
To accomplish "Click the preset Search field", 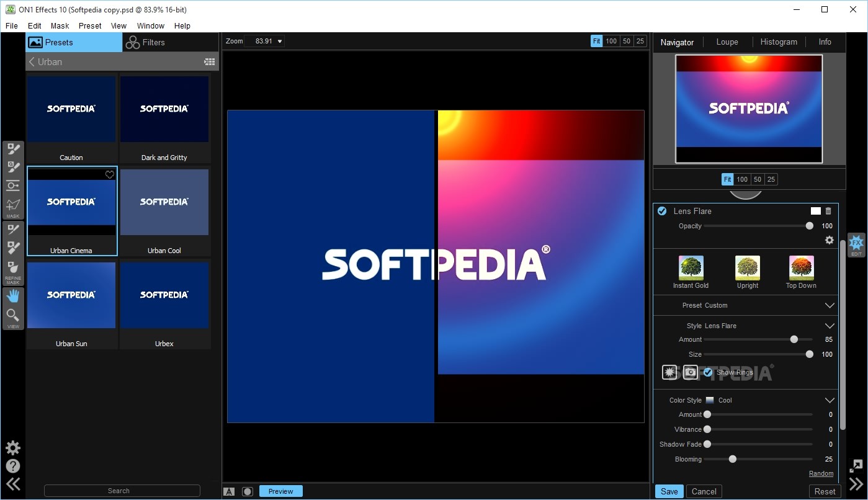I will coord(122,491).
